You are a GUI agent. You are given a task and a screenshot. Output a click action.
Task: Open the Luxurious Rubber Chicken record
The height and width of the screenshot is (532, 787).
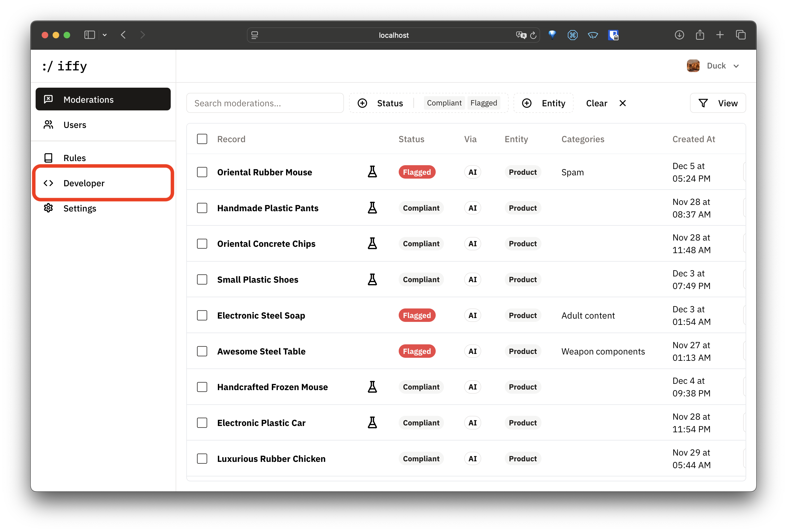pyautogui.click(x=271, y=458)
